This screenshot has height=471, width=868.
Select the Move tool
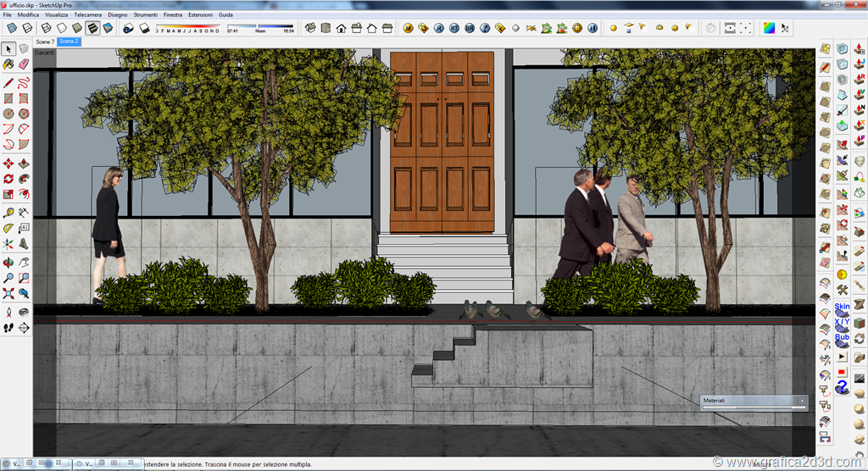point(8,163)
